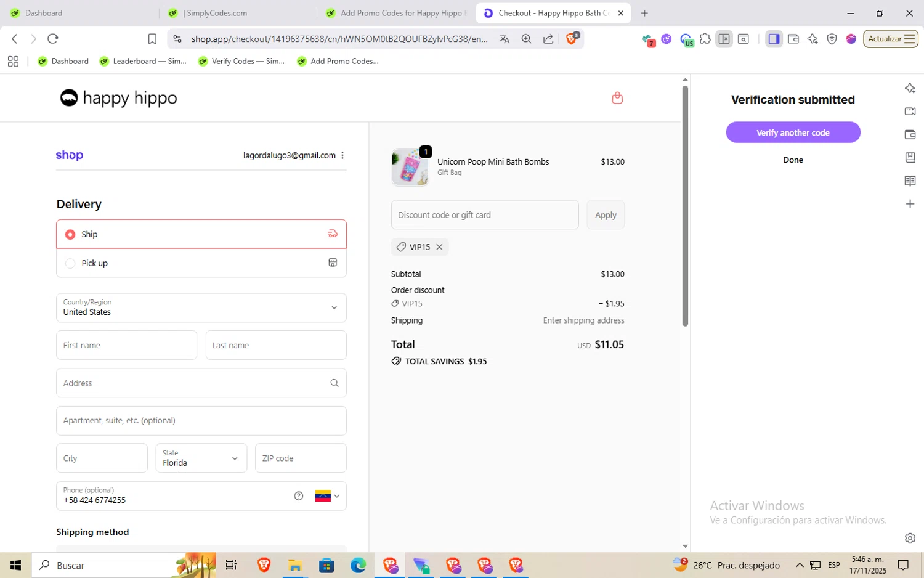Select the Ship delivery option

click(201, 234)
